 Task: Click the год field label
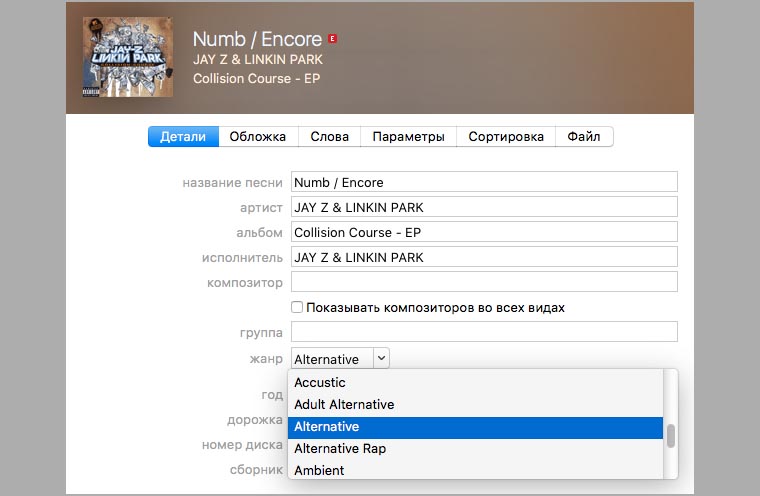pyautogui.click(x=272, y=395)
